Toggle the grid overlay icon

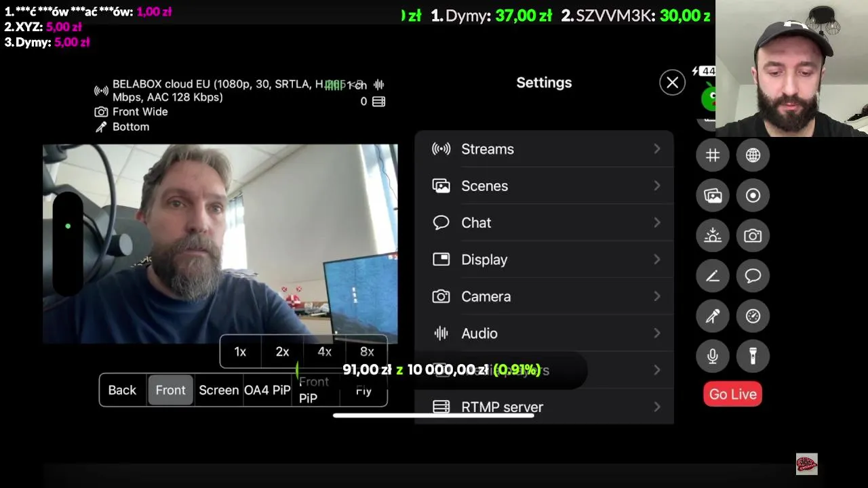[713, 155]
